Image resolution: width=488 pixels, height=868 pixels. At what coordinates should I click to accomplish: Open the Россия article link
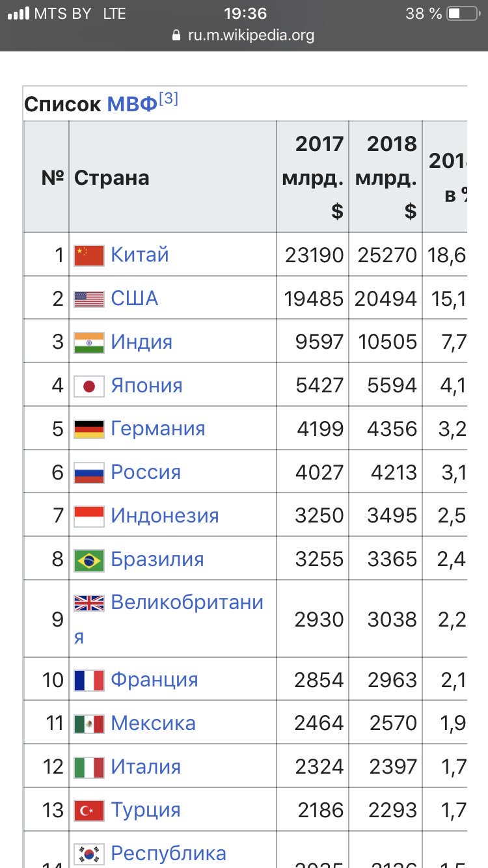(146, 472)
